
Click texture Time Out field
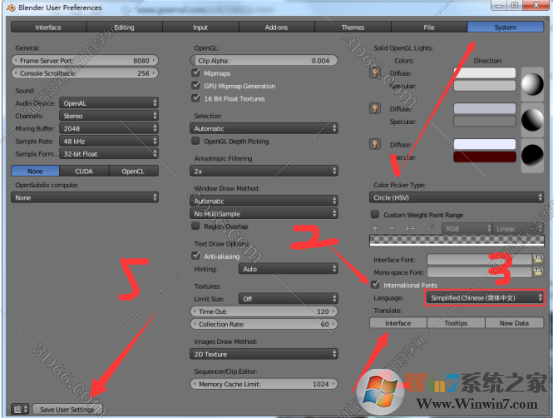(x=264, y=311)
